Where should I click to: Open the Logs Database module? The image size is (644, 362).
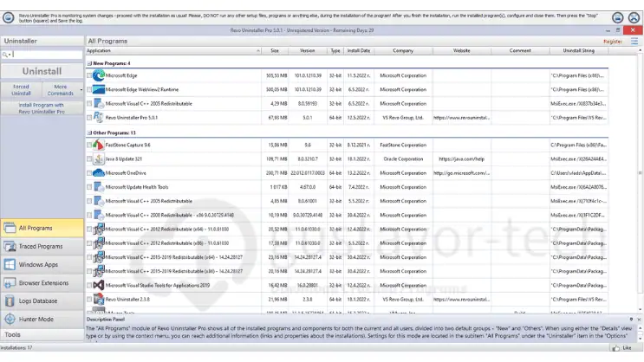[x=42, y=301]
